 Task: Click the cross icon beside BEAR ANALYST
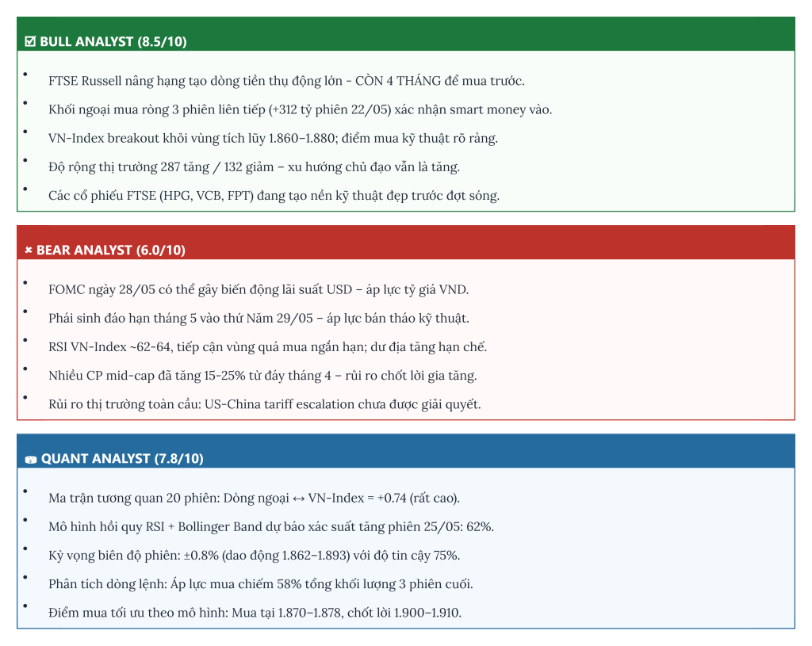(29, 250)
